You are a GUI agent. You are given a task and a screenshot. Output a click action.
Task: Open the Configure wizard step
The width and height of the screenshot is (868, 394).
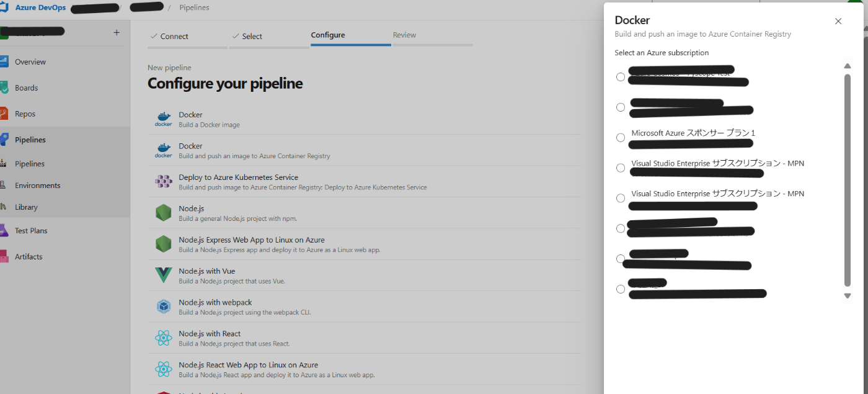(x=350, y=36)
